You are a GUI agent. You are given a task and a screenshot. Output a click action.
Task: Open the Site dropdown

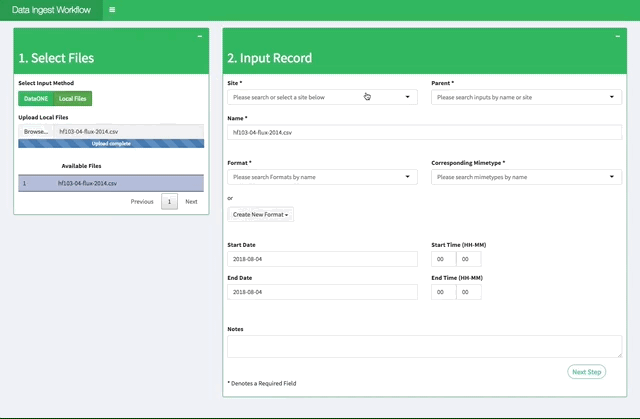(321, 97)
